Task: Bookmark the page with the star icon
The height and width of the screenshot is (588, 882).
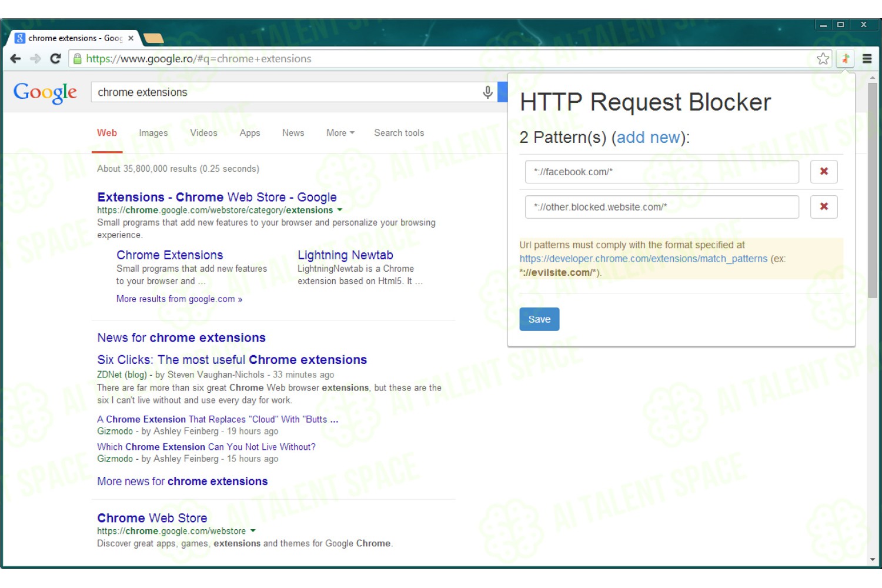Action: tap(823, 59)
